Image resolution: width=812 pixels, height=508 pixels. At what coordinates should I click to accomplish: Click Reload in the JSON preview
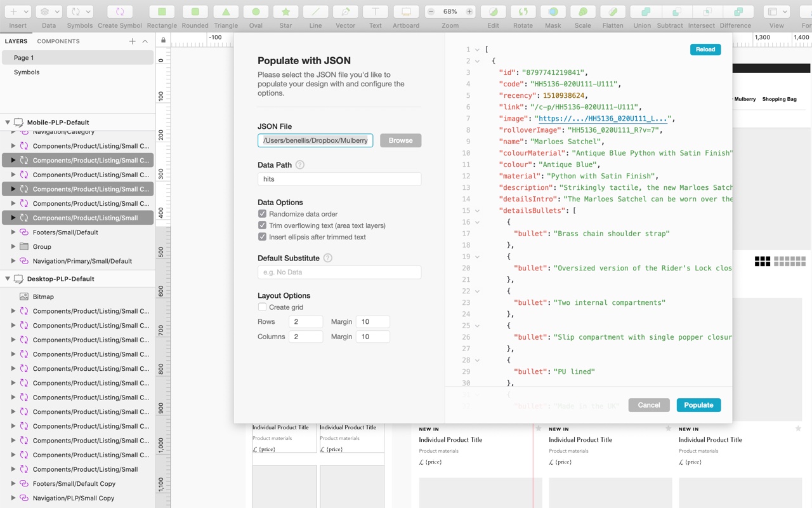pos(705,49)
